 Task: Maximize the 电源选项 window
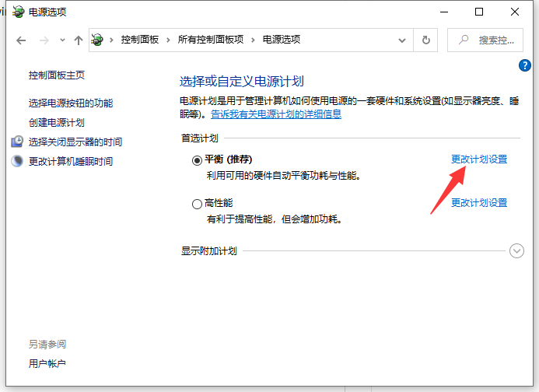click(479, 12)
